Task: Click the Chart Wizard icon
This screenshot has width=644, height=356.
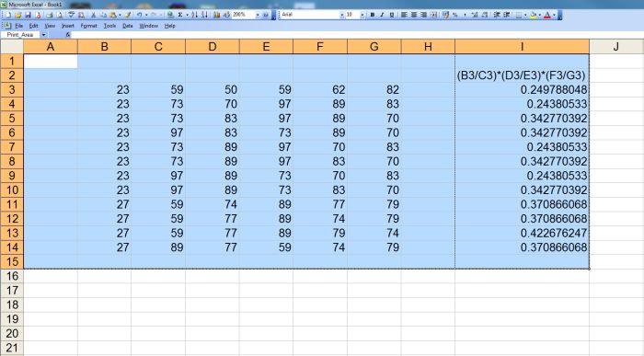Action: click(216, 15)
